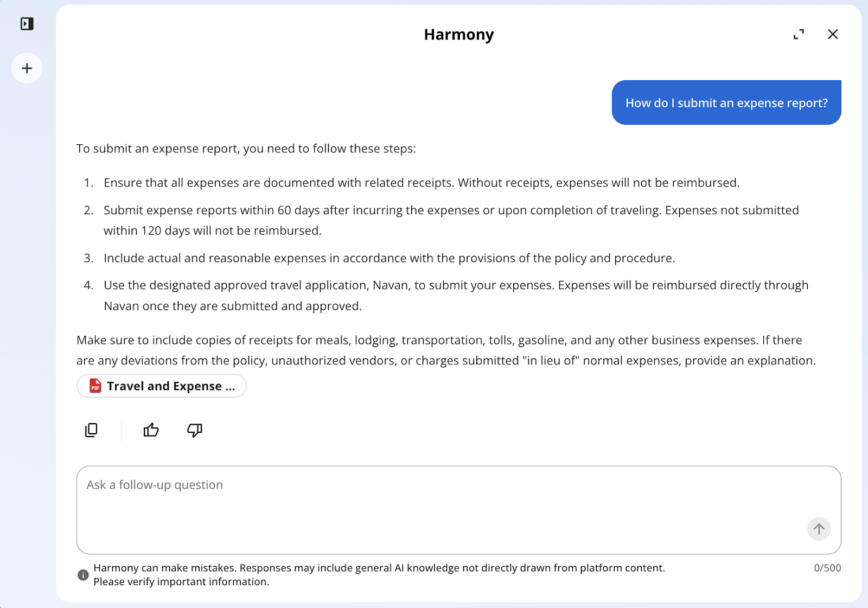This screenshot has width=868, height=608.
Task: Give the response a thumbs up
Action: click(151, 430)
